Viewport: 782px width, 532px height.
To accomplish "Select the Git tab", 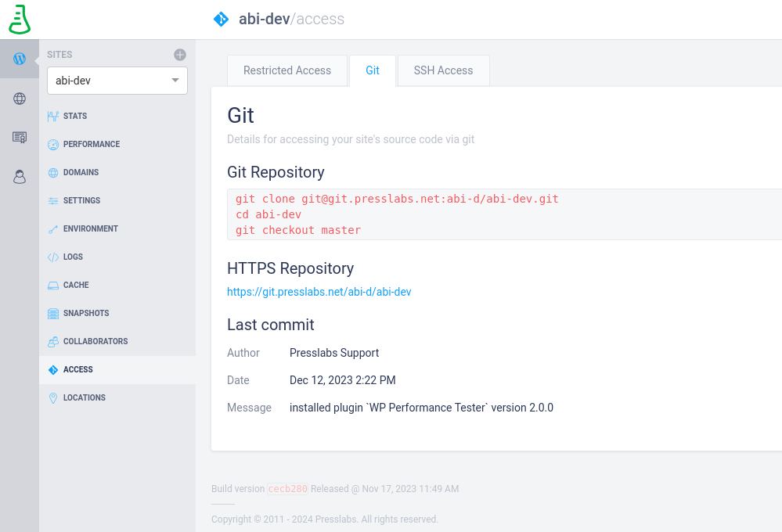I will click(x=373, y=70).
